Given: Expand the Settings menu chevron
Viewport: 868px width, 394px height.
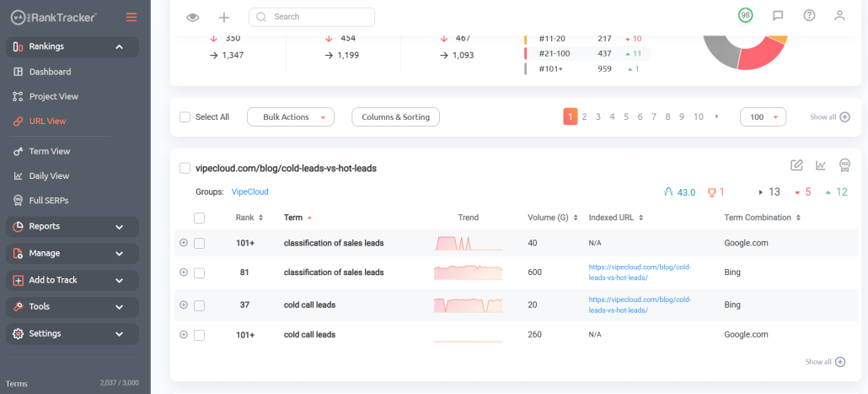Looking at the screenshot, I should pos(119,333).
